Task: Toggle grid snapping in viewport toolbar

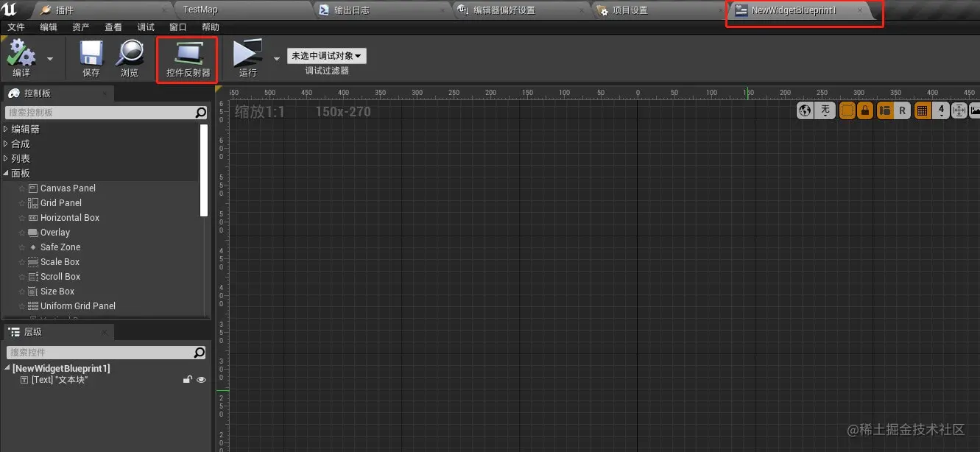Action: click(922, 110)
